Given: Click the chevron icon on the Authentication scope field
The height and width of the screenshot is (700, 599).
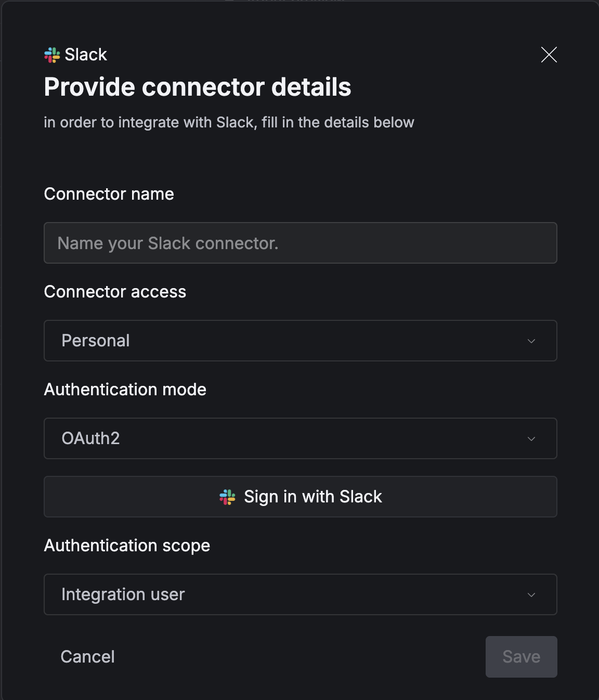Looking at the screenshot, I should [531, 594].
